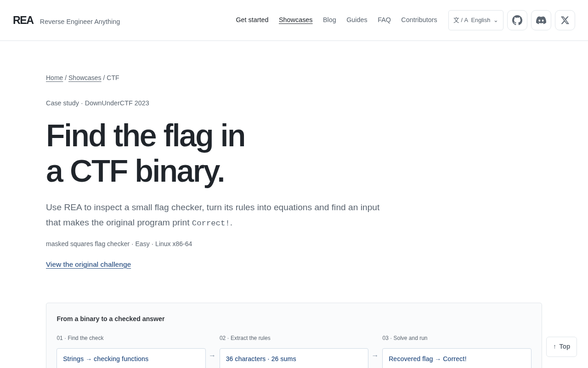588x368 pixels.
Task: Click the CTF breadcrumb text
Action: pos(113,78)
